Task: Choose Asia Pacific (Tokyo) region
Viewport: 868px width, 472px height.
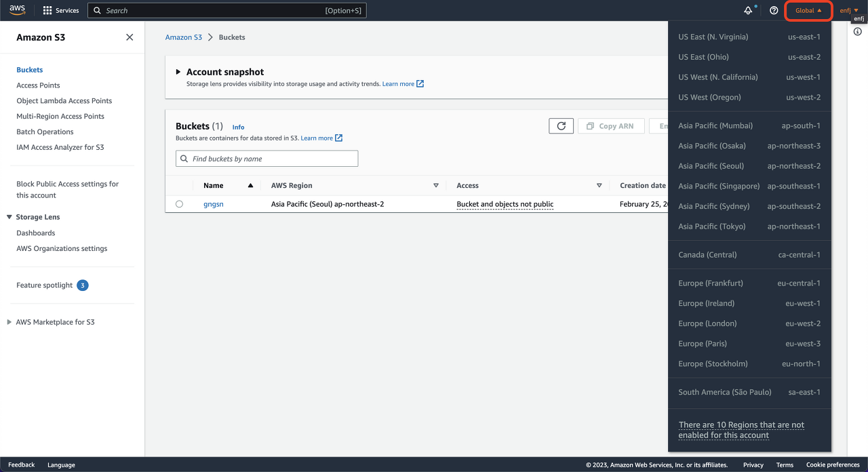Action: tap(749, 227)
